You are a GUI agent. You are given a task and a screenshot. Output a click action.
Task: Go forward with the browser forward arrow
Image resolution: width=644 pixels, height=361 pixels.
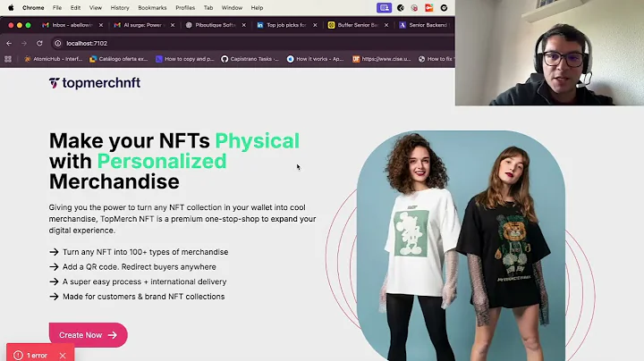24,43
